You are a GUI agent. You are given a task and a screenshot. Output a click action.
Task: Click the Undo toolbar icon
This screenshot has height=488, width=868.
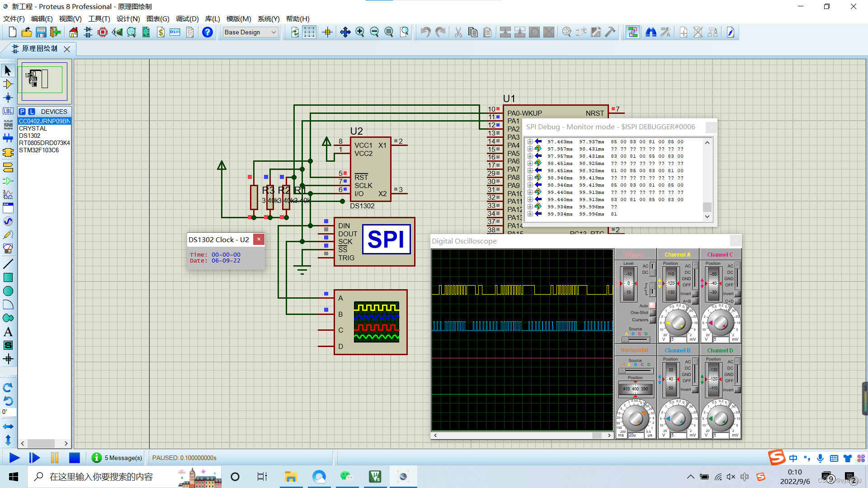click(425, 32)
